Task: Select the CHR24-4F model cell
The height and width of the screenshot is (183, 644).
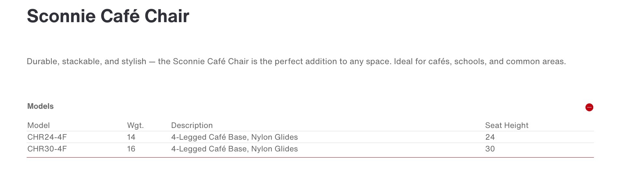Action: pos(47,137)
